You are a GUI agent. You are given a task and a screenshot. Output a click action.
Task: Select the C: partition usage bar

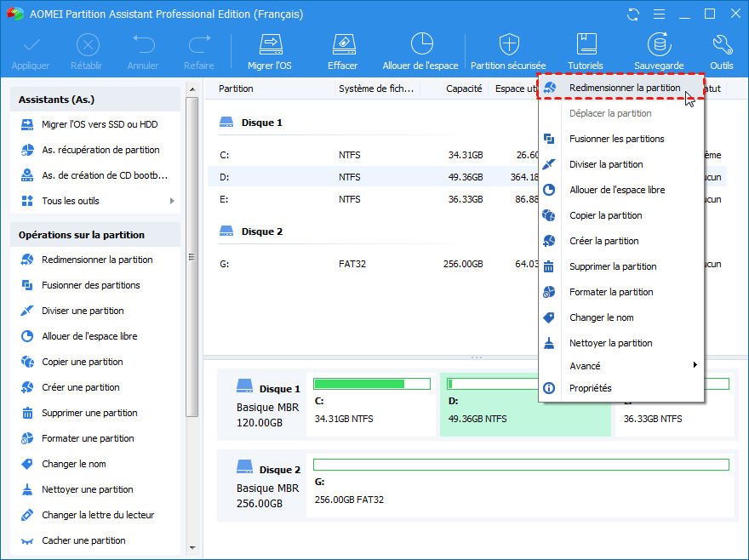373,384
